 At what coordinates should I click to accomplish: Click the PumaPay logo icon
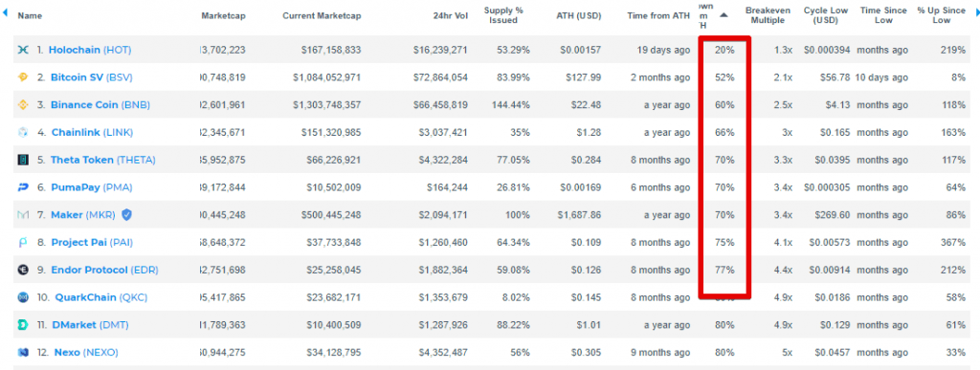[x=23, y=187]
